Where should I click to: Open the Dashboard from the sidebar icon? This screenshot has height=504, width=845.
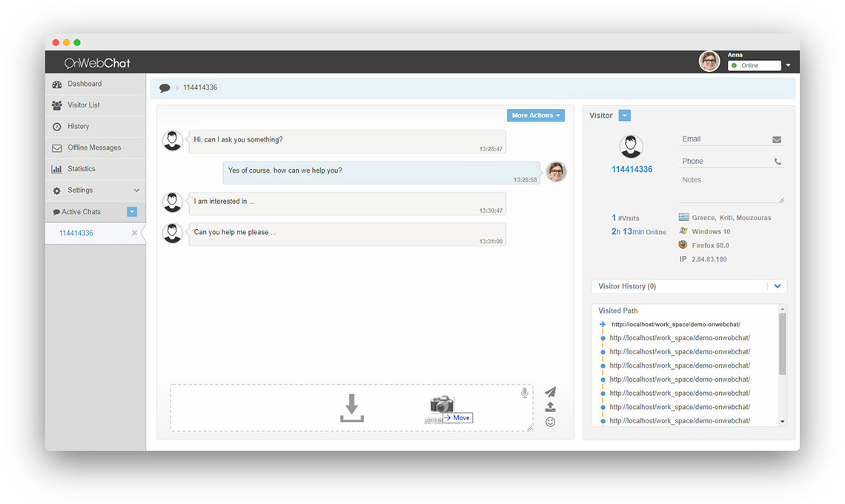click(57, 84)
